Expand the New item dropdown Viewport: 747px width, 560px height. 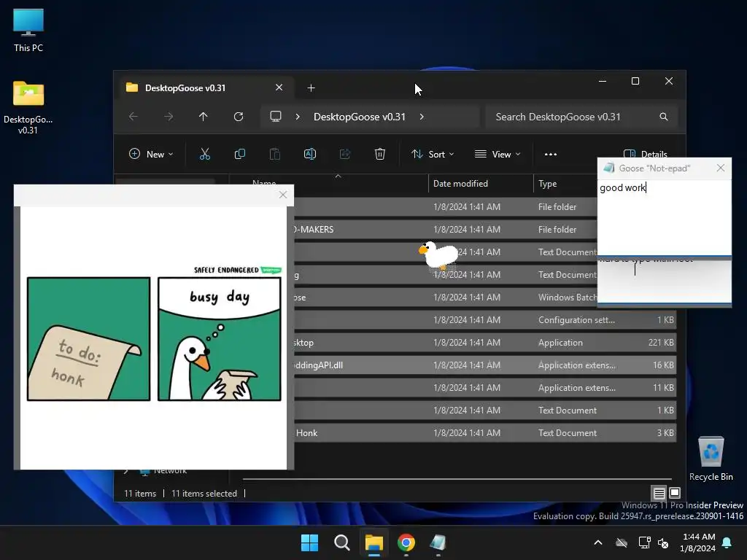pos(152,154)
